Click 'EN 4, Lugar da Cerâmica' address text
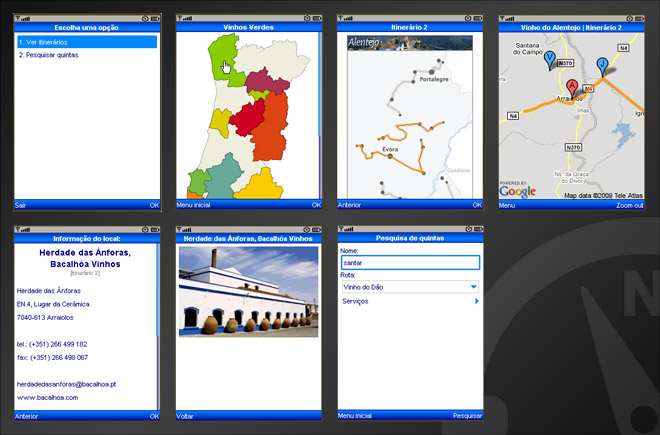 [53, 304]
